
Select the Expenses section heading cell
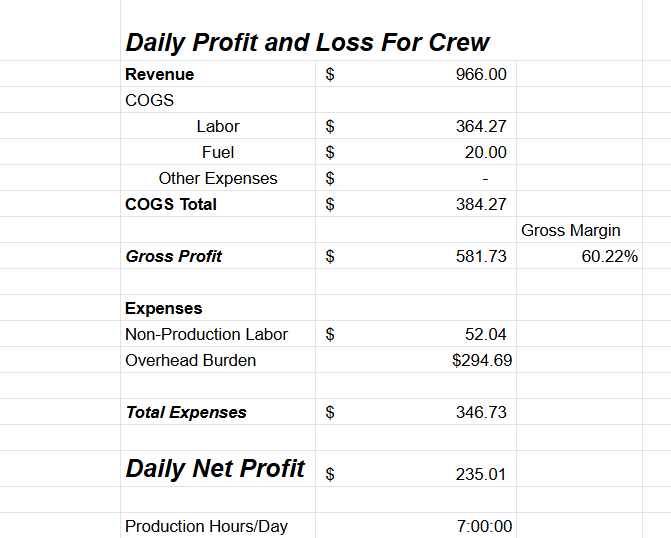click(x=164, y=308)
